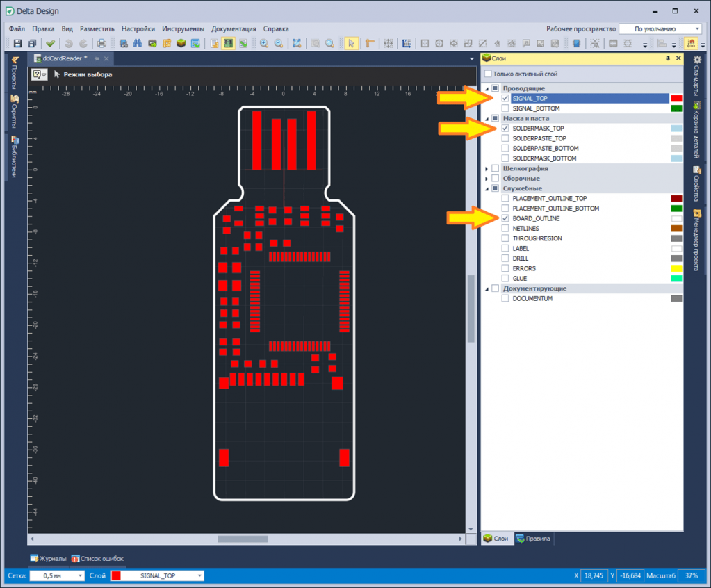Image resolution: width=711 pixels, height=588 pixels.
Task: Check the SIGNAL_BOTTOM layer checkbox
Action: (505, 108)
